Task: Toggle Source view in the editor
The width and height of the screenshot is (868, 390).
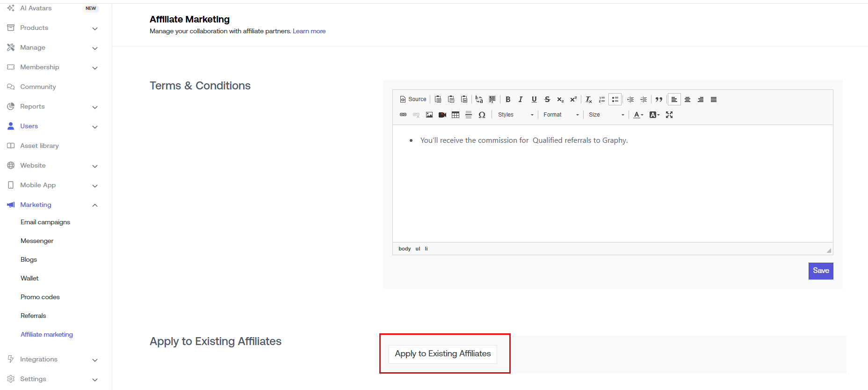Action: point(413,99)
